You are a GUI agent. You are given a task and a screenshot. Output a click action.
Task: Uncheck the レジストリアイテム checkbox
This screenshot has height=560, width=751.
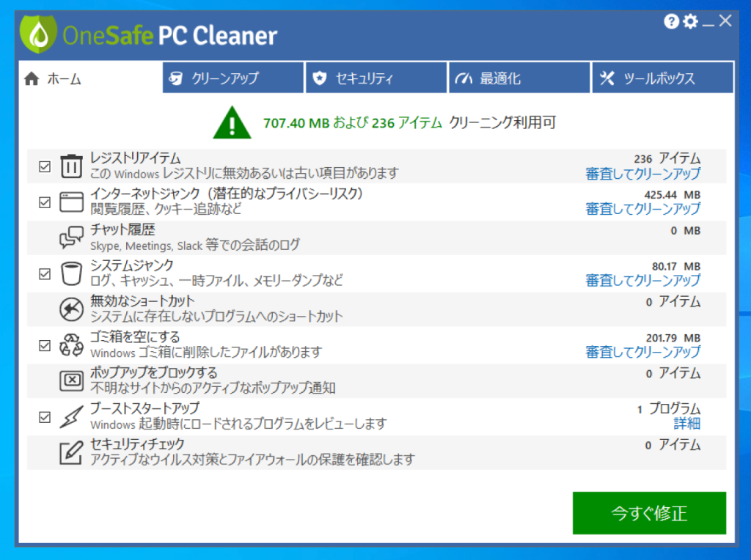pyautogui.click(x=45, y=166)
